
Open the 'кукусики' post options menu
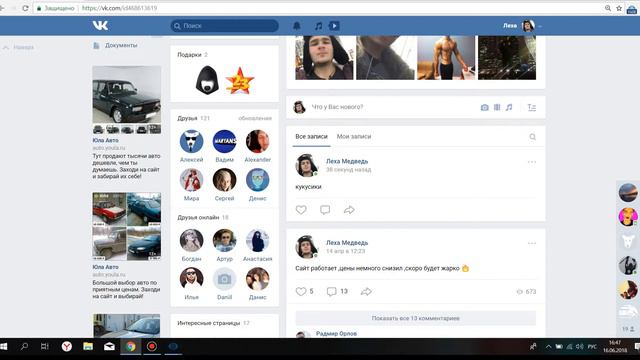[x=532, y=162]
